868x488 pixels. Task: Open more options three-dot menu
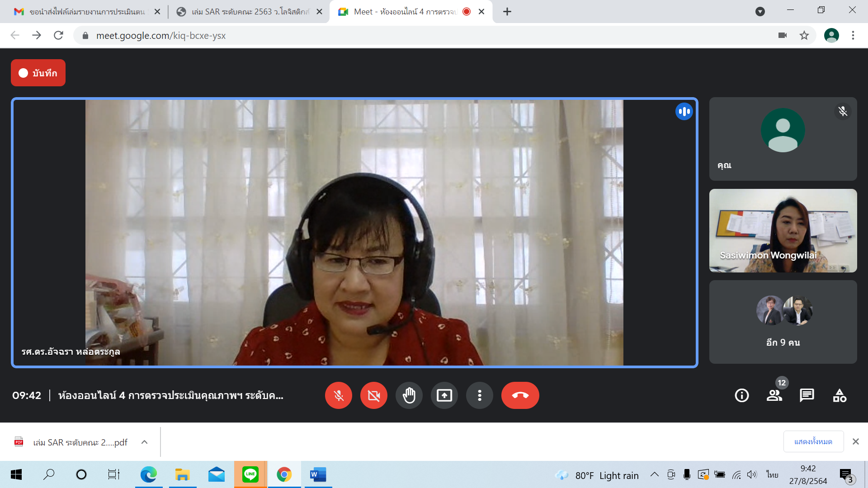click(x=479, y=395)
